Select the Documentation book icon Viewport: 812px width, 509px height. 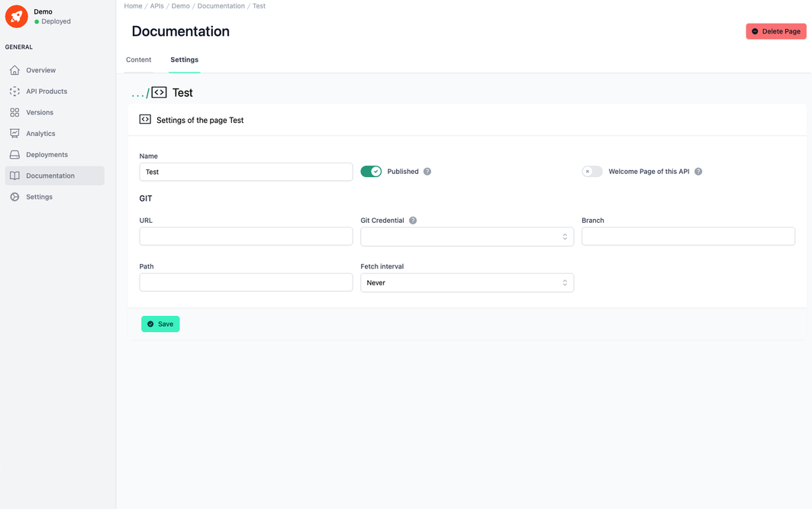(15, 176)
